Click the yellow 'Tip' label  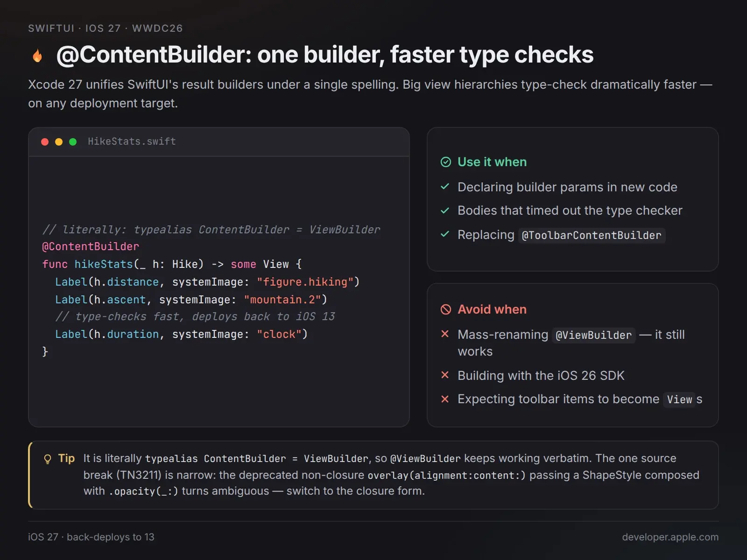(x=67, y=458)
